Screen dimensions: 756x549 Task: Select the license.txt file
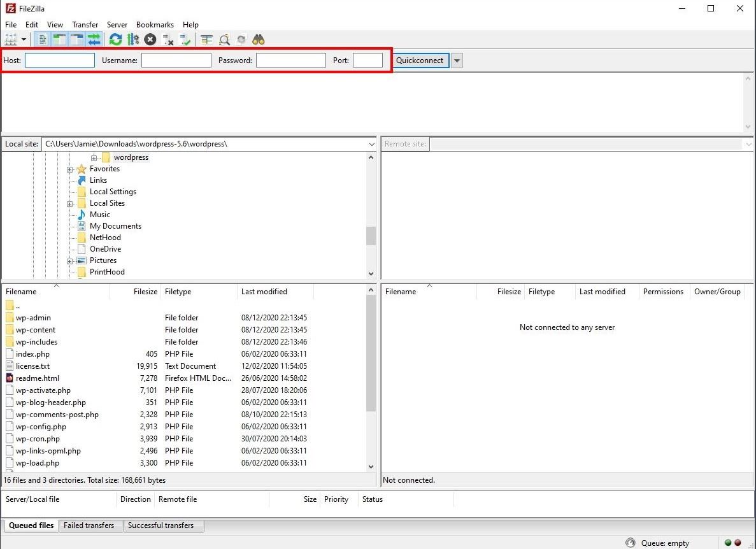(32, 366)
